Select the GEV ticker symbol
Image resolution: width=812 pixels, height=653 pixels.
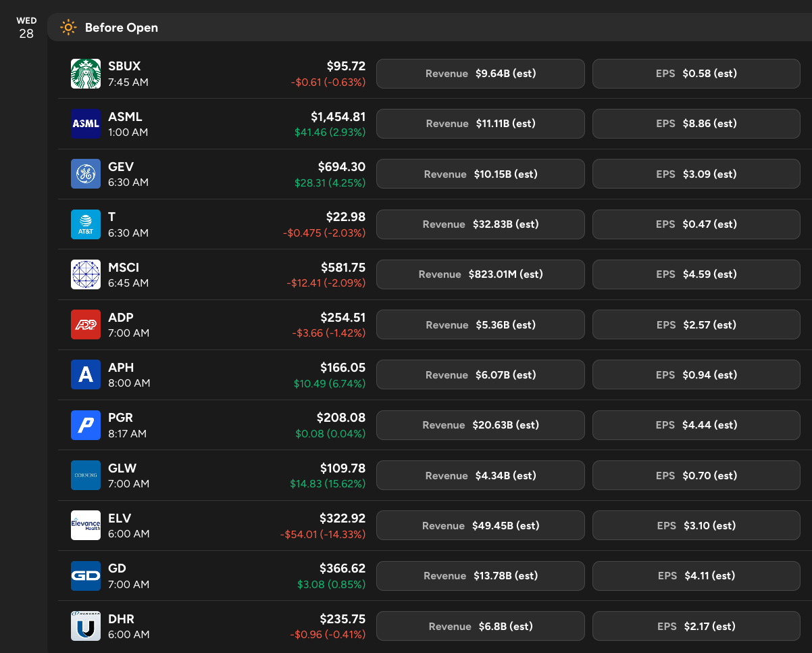coord(121,166)
